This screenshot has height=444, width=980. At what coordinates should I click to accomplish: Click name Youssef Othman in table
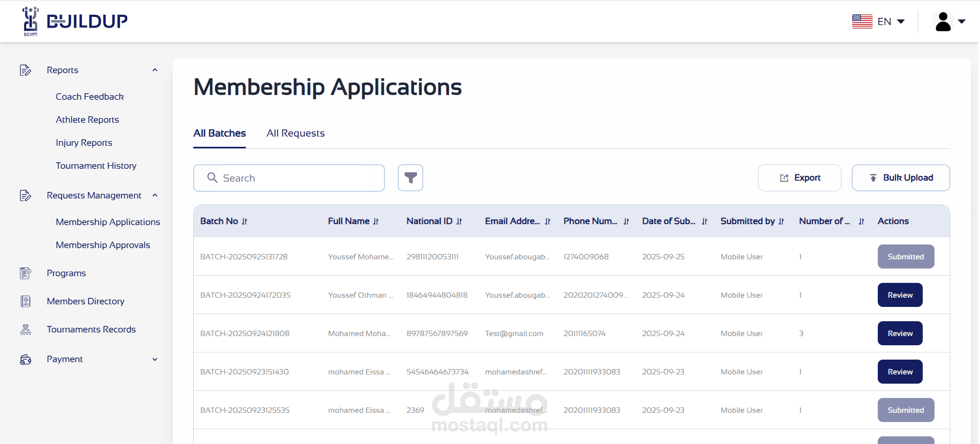(360, 295)
